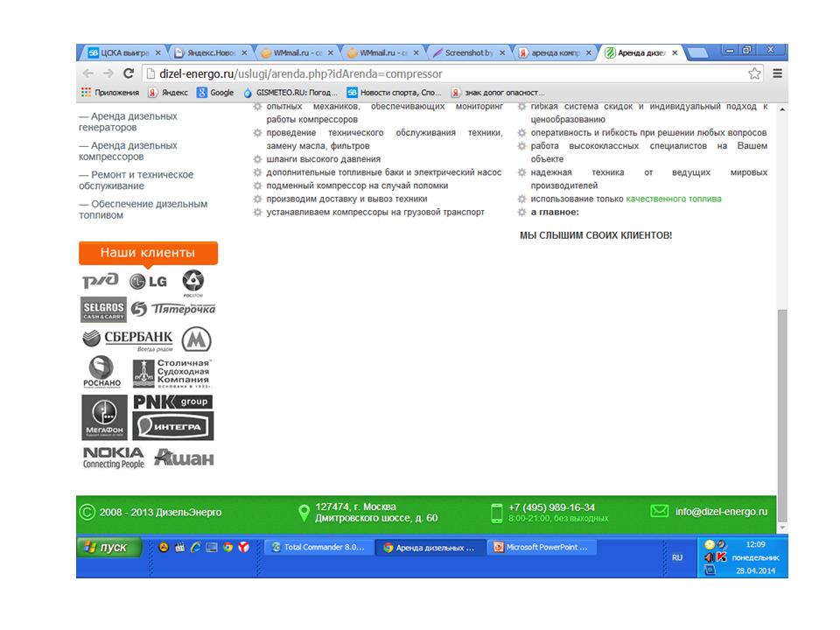
Task: Click the МегаФон client logo
Action: click(104, 417)
